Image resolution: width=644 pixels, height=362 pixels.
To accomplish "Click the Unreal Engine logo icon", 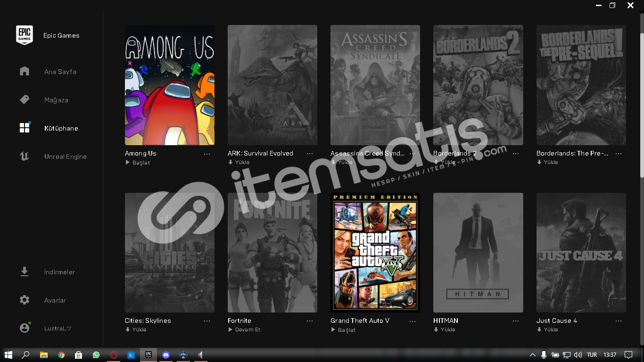I will click(25, 156).
